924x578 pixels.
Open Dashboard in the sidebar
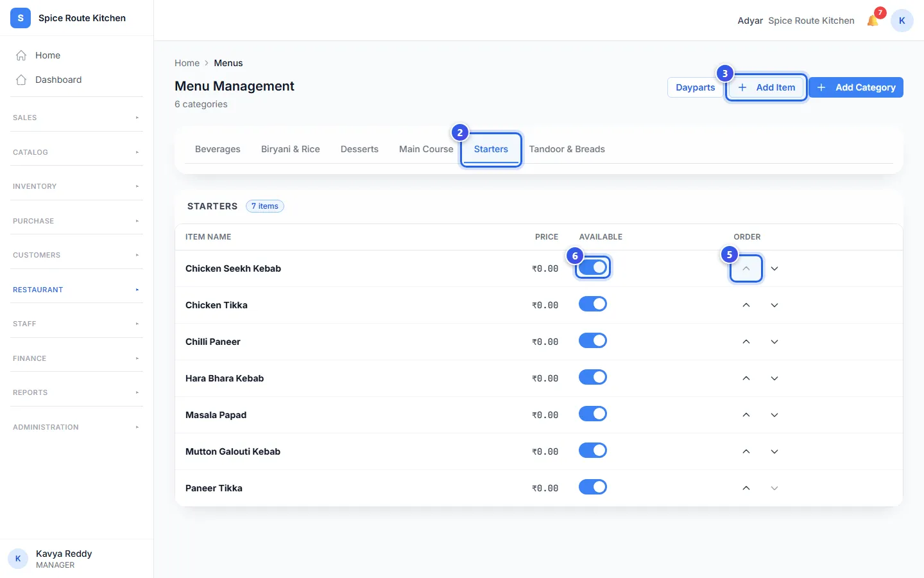pos(76,80)
